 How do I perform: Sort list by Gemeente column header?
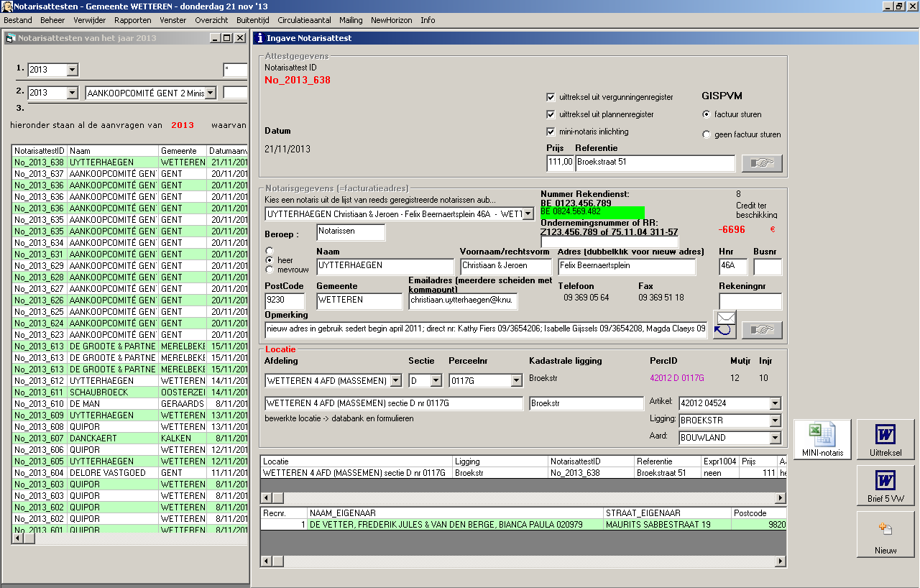[x=182, y=151]
